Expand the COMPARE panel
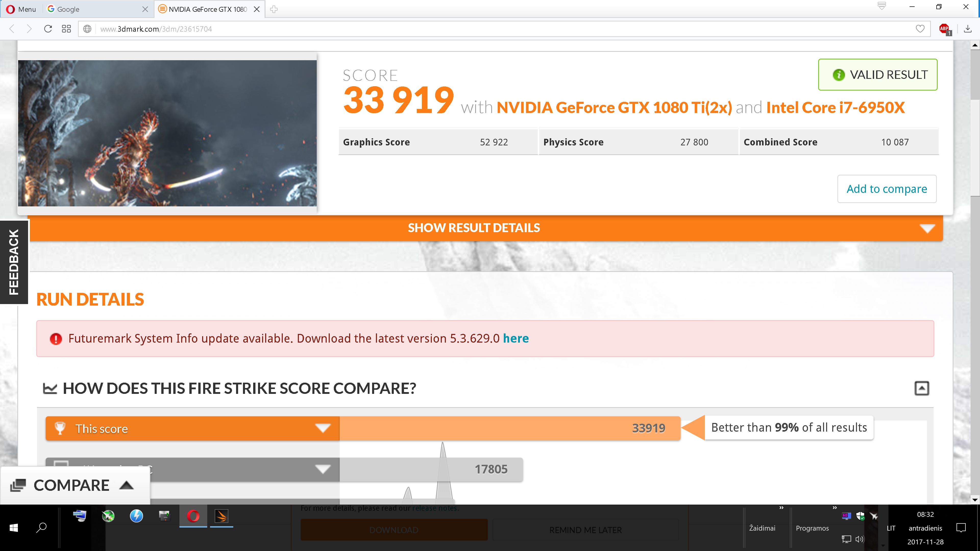The height and width of the screenshot is (551, 980). pos(75,485)
